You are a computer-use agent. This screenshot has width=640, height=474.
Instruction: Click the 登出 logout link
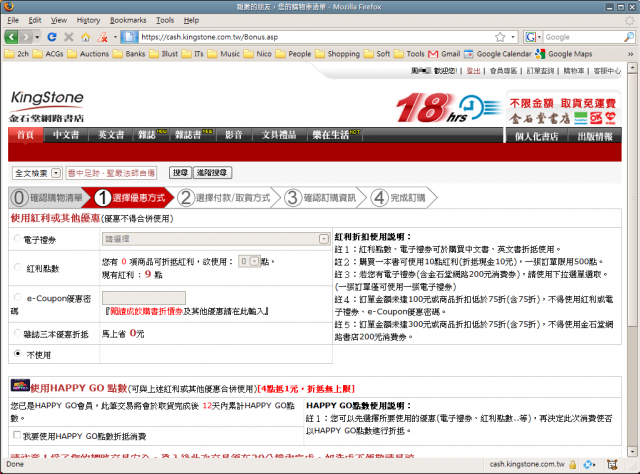tap(473, 71)
